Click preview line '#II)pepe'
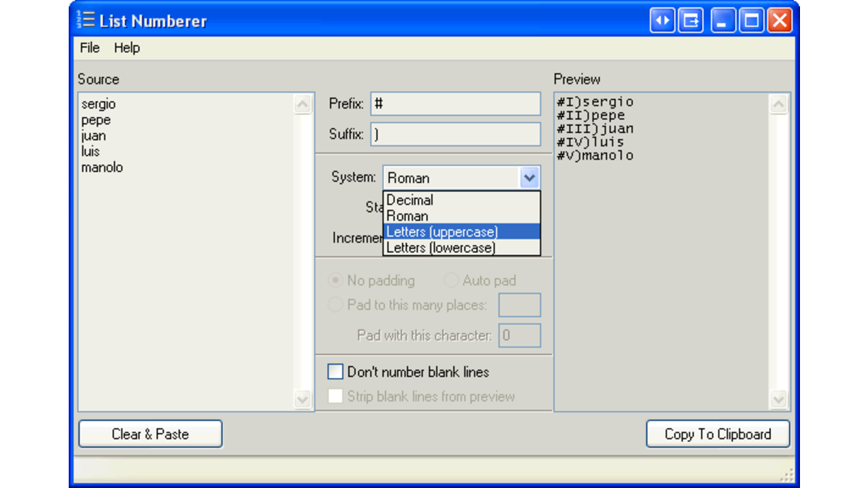Screen dimensions: 868x488 (591, 116)
